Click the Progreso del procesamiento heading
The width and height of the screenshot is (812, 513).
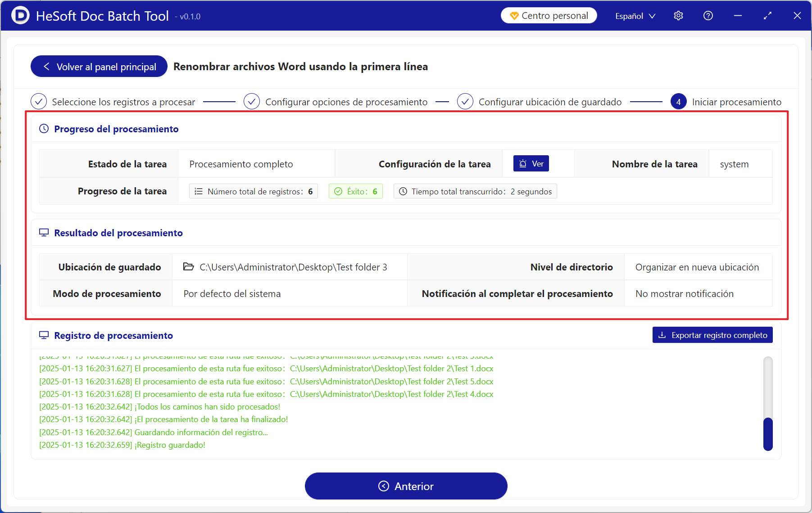coord(116,129)
